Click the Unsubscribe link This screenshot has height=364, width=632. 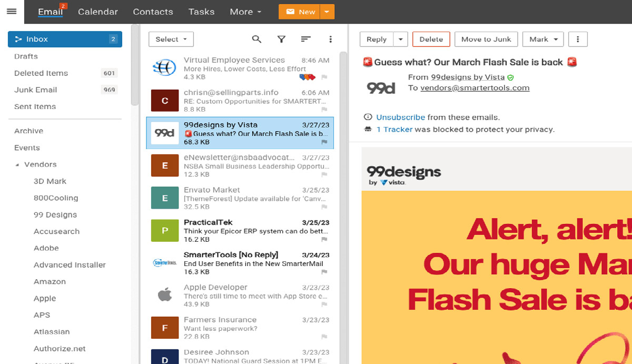click(x=400, y=117)
